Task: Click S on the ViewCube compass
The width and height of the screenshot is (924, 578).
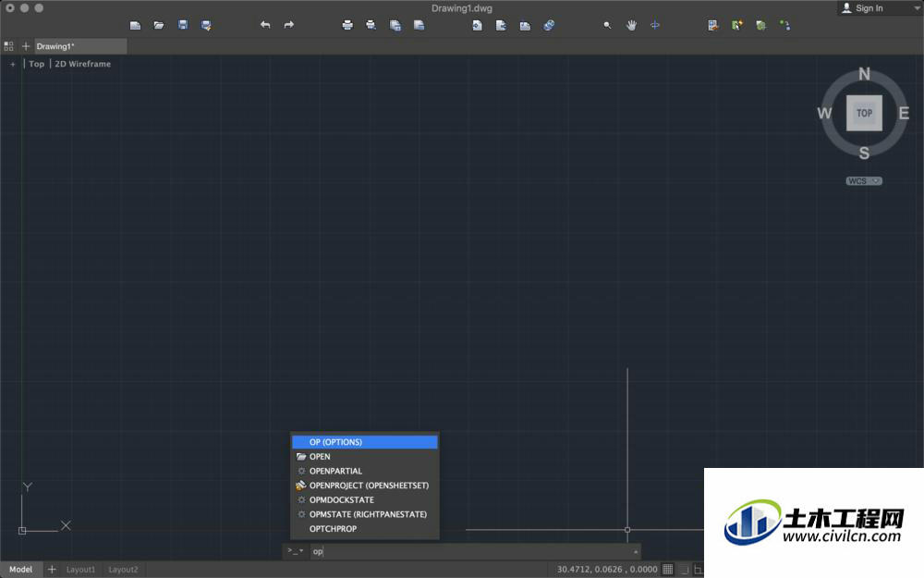Action: (x=865, y=154)
